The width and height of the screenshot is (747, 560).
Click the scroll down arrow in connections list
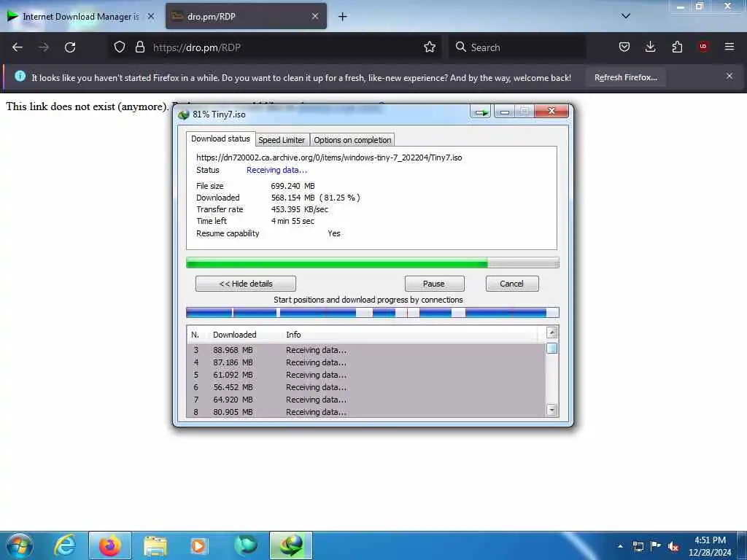tap(551, 410)
